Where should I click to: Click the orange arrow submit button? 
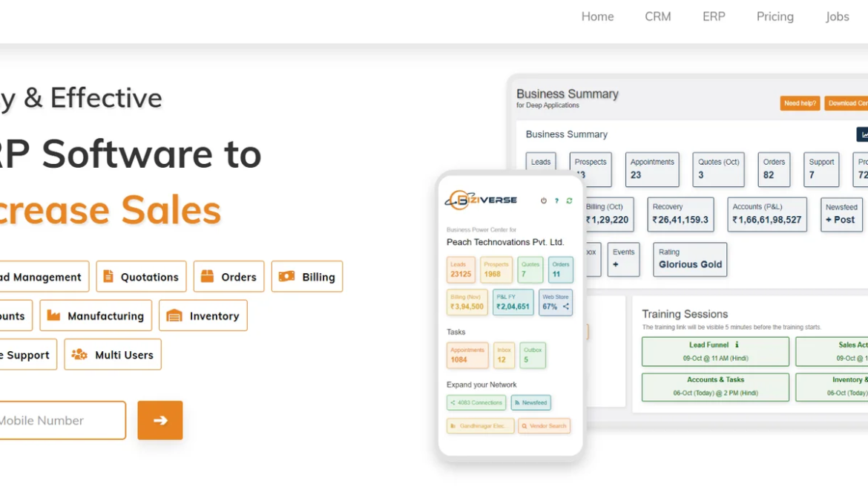[160, 420]
